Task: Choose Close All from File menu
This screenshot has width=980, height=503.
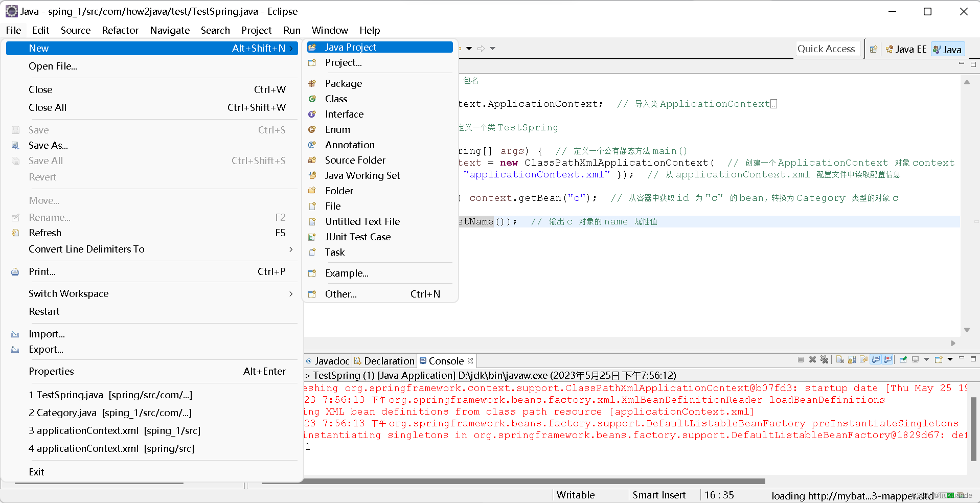Action: pyautogui.click(x=151, y=107)
